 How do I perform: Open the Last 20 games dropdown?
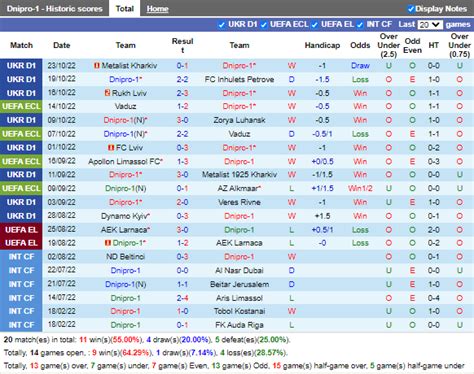430,25
